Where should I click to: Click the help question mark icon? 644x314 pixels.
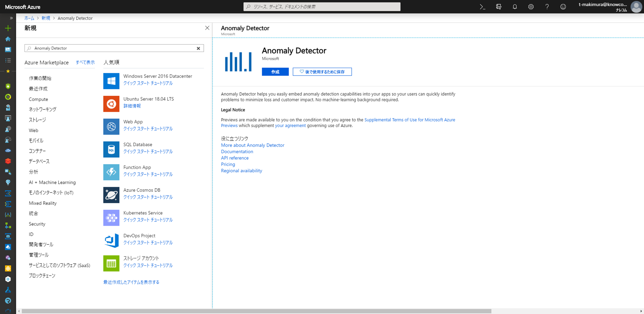point(547,7)
